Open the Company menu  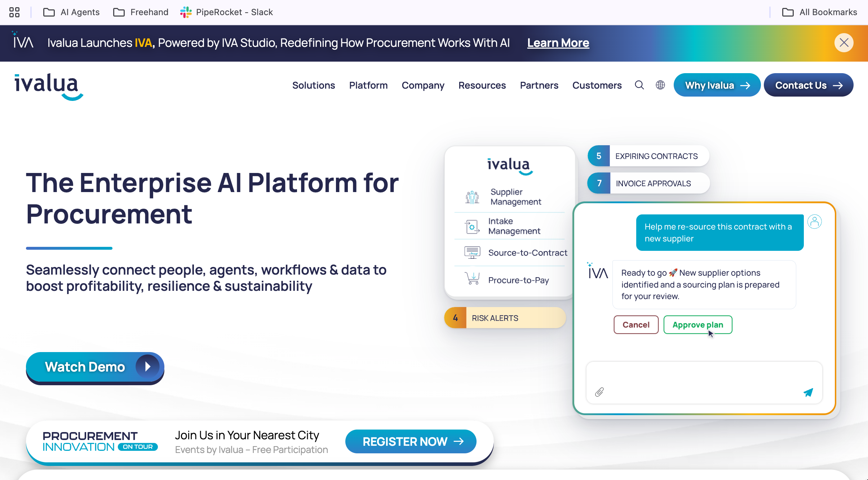tap(423, 85)
